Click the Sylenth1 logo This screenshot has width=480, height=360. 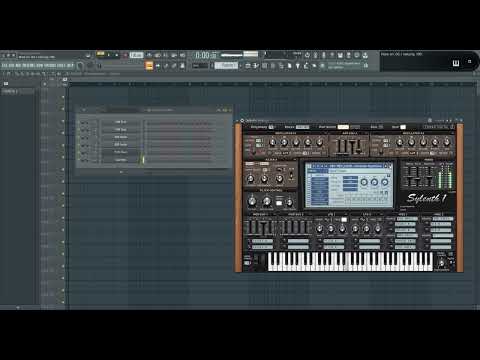(x=426, y=198)
